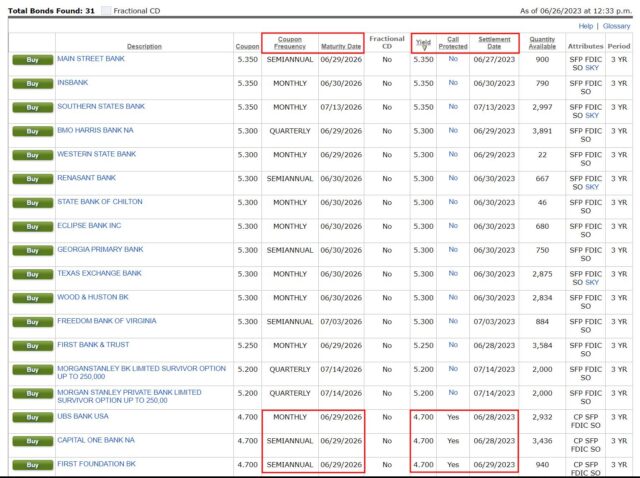
Task: Buy the Capital One Bank NA bond
Action: tap(32, 441)
